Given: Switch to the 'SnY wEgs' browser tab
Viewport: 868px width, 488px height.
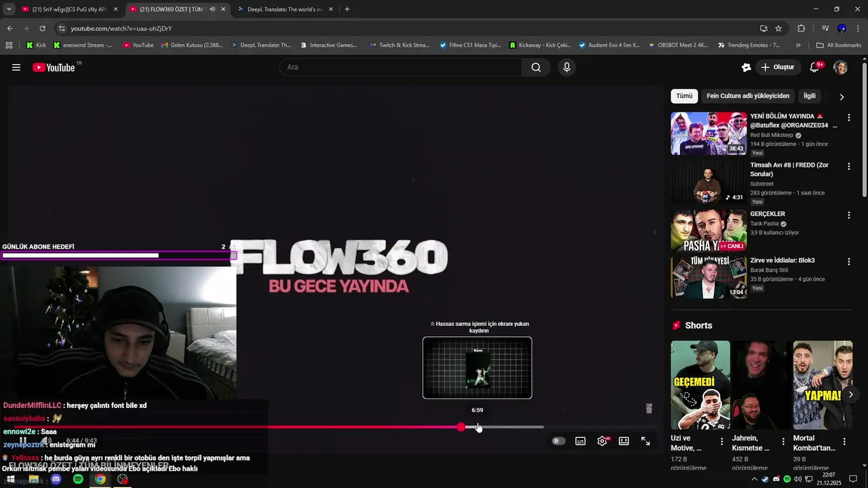Looking at the screenshot, I should coord(69,9).
